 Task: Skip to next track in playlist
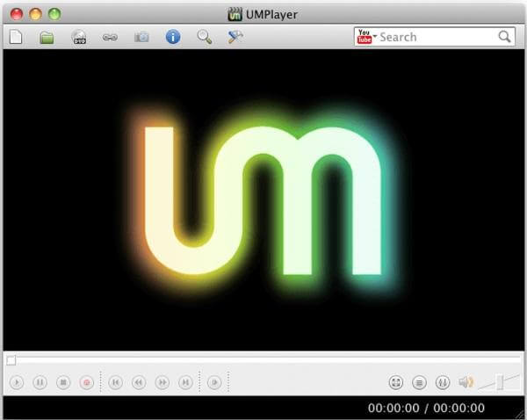click(x=185, y=382)
